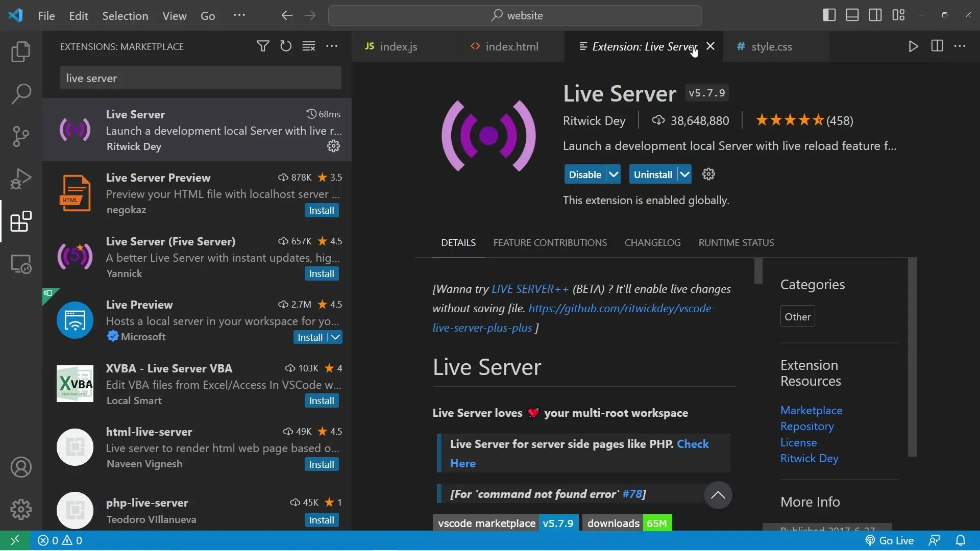Click the website command center search box
The width and height of the screenshot is (980, 551).
(515, 15)
